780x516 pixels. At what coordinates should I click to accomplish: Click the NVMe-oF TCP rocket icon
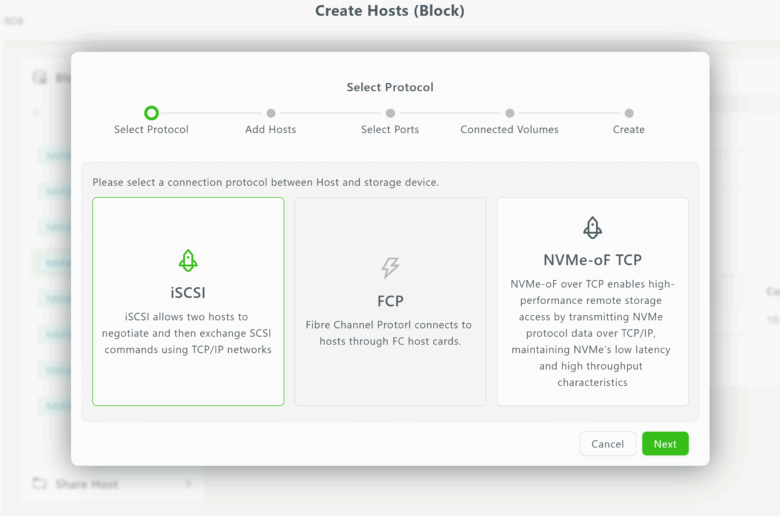tap(592, 227)
